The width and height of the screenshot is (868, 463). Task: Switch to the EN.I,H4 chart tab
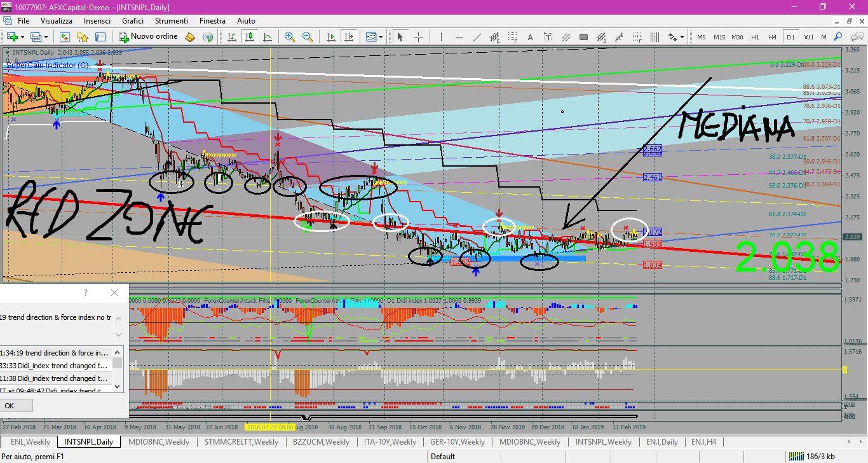click(x=703, y=442)
